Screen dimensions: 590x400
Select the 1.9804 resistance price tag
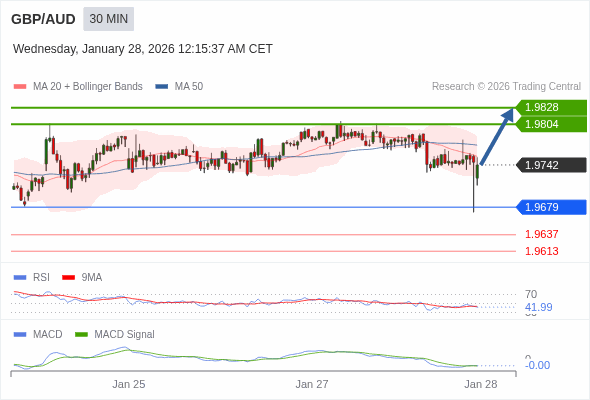pos(551,124)
